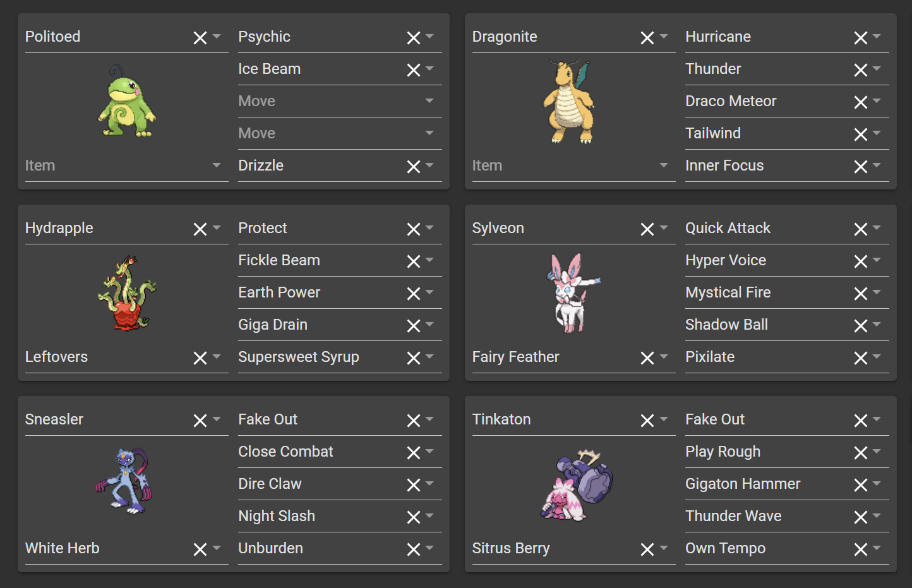Remove Protect from Hydrapple
The height and width of the screenshot is (588, 912).
[x=414, y=229]
